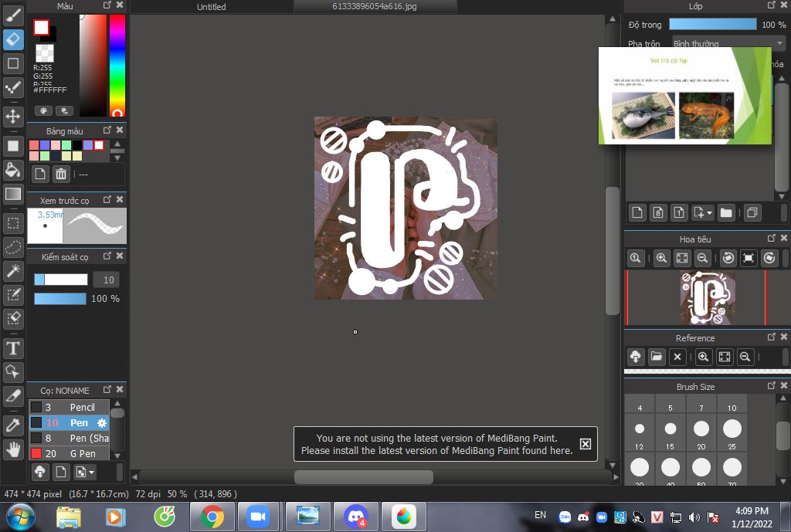Click the rainbow hue bar
The width and height of the screenshot is (791, 532).
(x=117, y=66)
